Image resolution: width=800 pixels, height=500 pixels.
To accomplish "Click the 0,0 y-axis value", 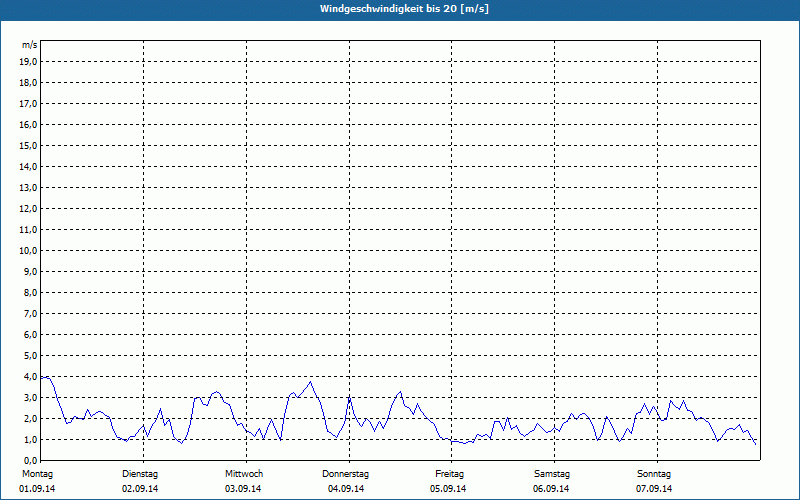I will pyautogui.click(x=31, y=461).
